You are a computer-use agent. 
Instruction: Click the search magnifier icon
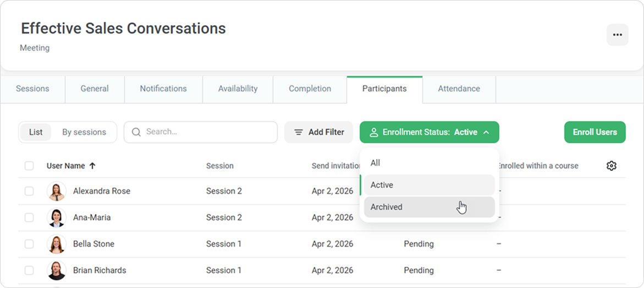136,132
